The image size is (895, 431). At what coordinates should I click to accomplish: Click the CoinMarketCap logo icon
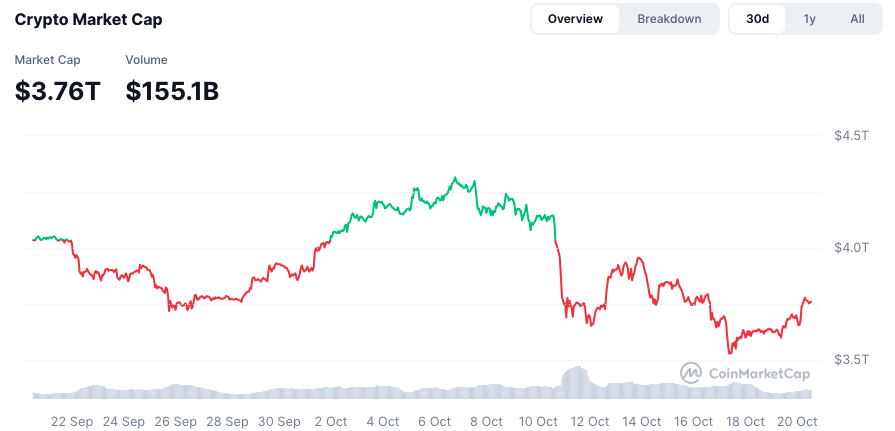coord(691,373)
